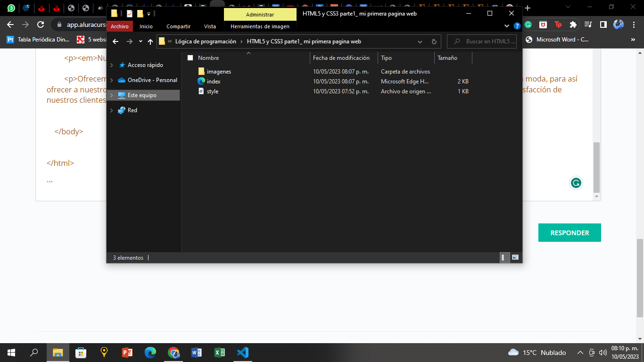Screen dimensions: 644x362
Task: Open Tabla Periódica Din... bookmark
Action: (x=38, y=40)
